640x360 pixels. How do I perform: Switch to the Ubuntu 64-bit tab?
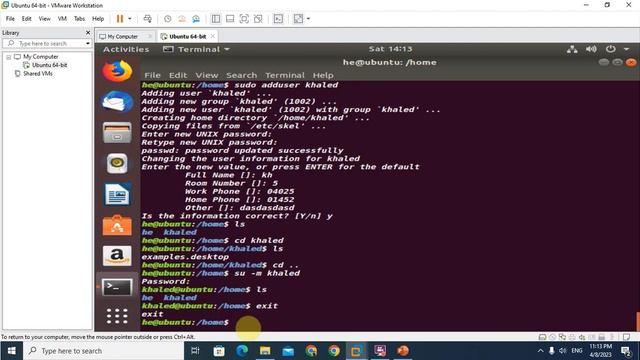(187, 36)
